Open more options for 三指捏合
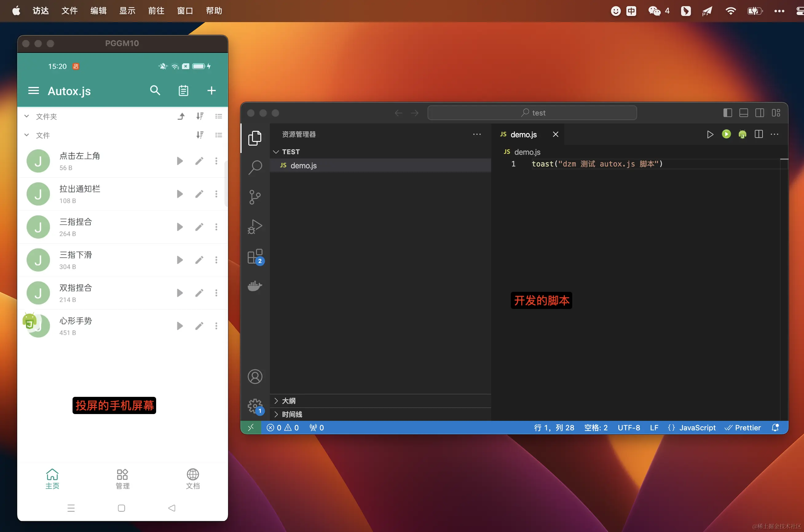 tap(216, 227)
